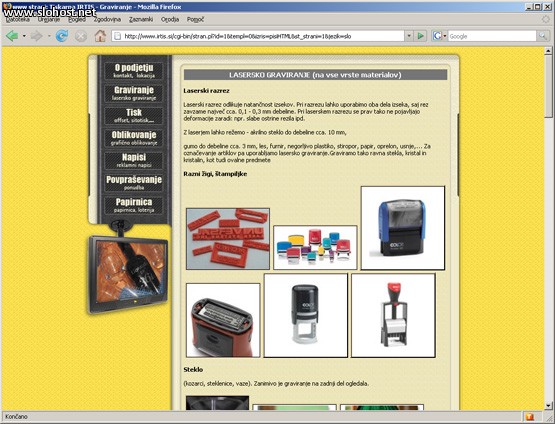Click the Firefox activity throbber icon
Screen dimensions: 555x424
point(545,19)
